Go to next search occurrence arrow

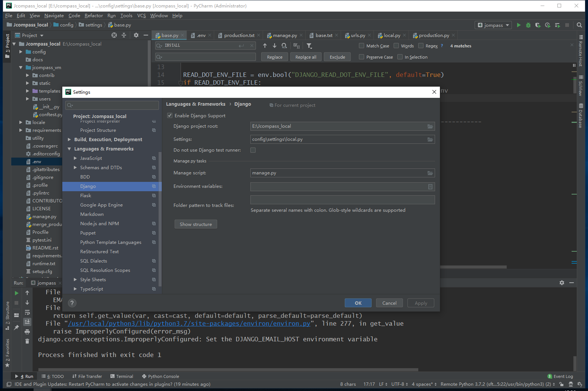point(275,46)
